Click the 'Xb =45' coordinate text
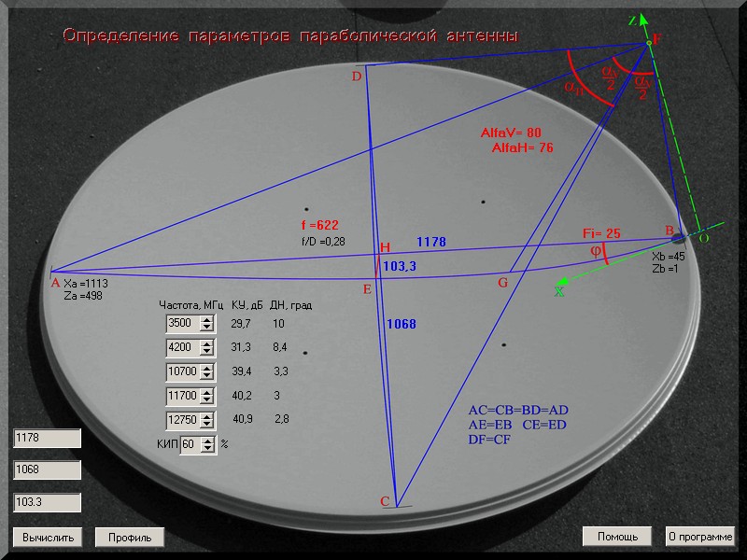747x560 pixels. (669, 256)
